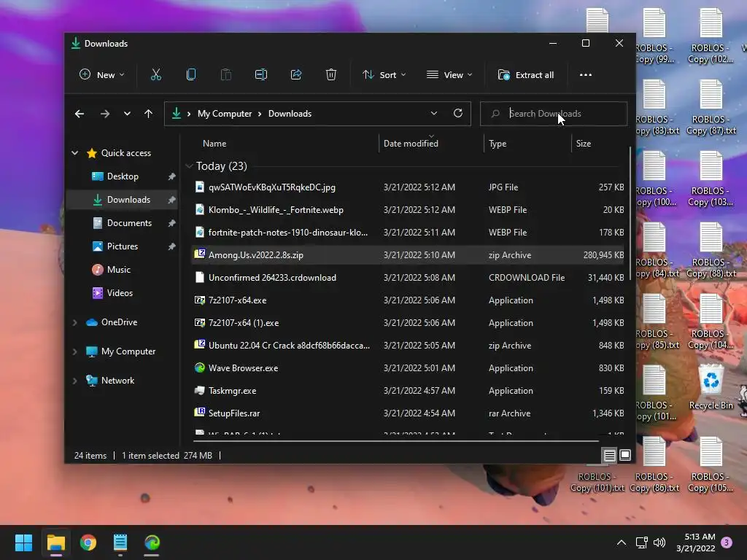Select Taskmgr.exe file

click(408, 391)
